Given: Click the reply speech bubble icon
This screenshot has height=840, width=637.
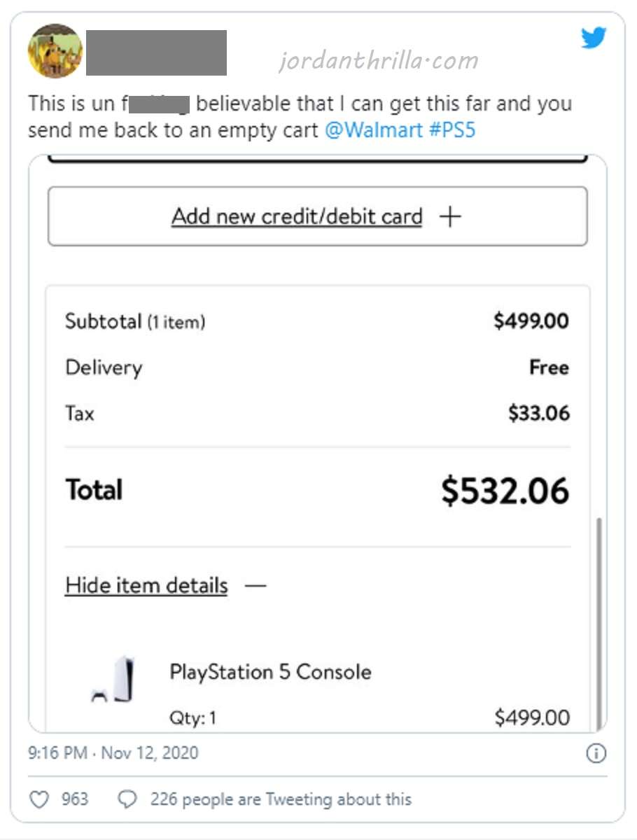Looking at the screenshot, I should coord(127,799).
